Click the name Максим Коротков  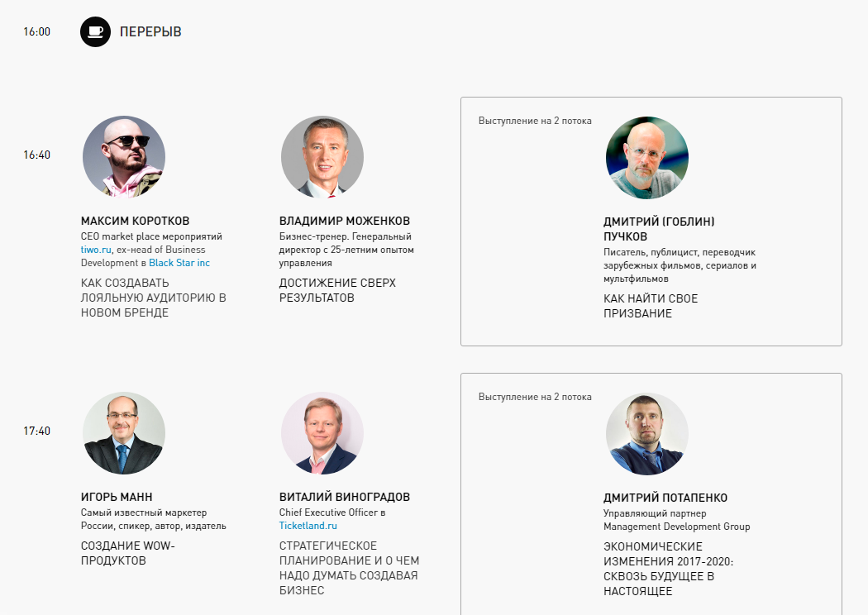point(135,221)
